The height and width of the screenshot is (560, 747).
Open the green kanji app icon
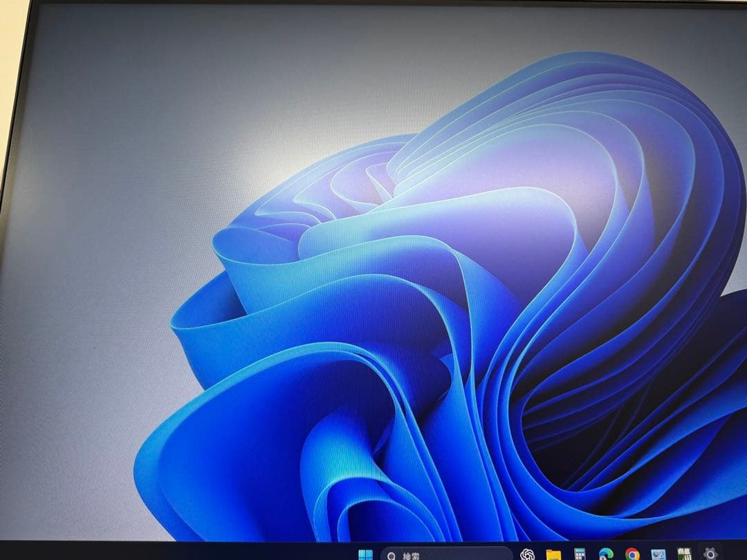684,553
